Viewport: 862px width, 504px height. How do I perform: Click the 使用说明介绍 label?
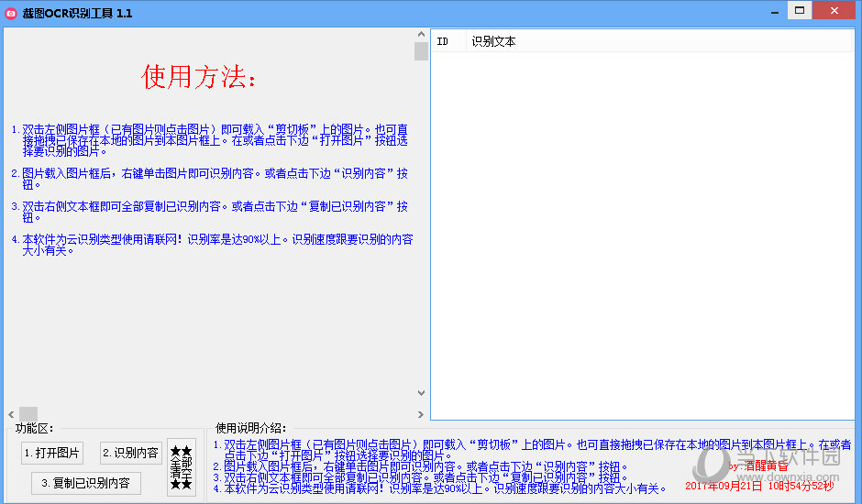click(x=251, y=428)
